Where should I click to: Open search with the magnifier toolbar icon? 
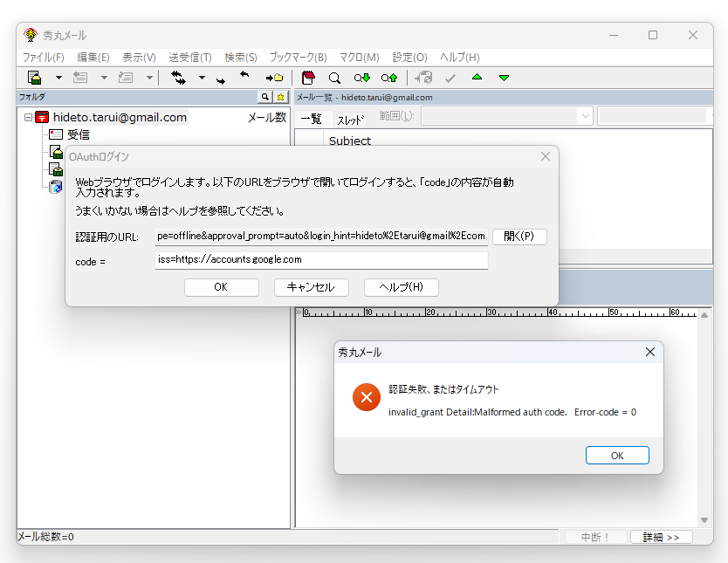(x=333, y=78)
